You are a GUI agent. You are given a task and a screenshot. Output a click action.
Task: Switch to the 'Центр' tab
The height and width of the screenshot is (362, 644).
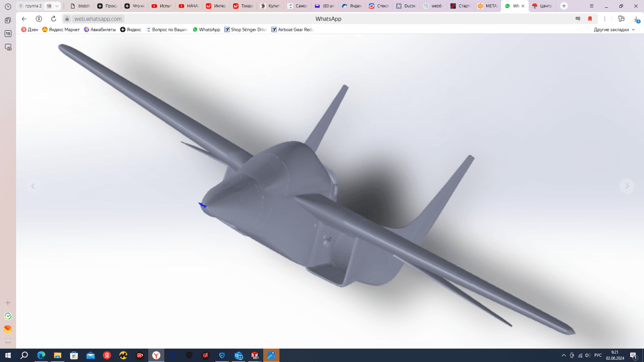542,6
